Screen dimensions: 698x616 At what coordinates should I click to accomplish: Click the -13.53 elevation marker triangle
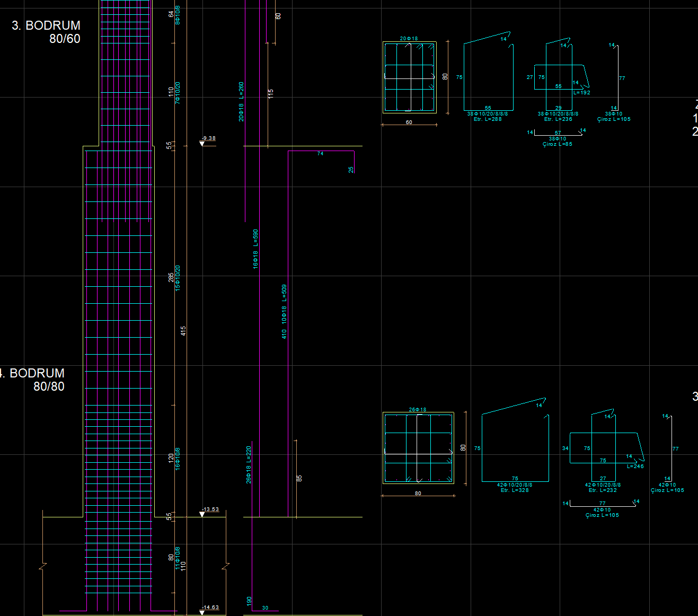pos(202,514)
